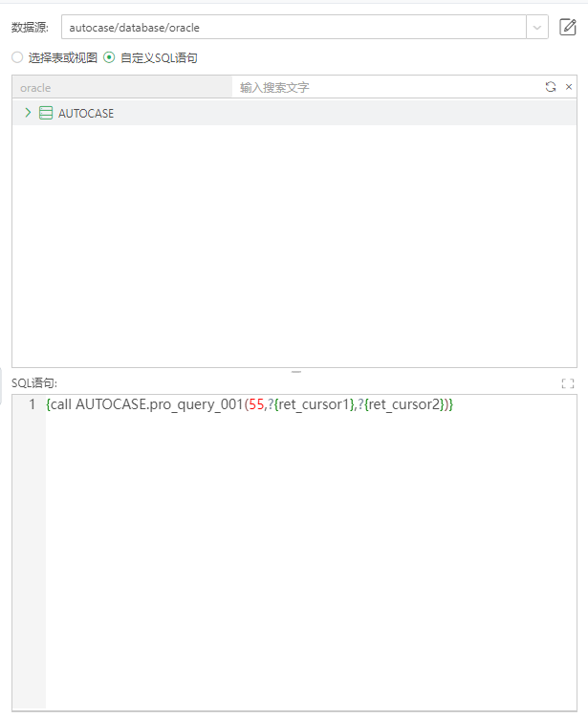The image size is (588, 718).
Task: Select the AUTOCASE tree item
Action: pyautogui.click(x=294, y=113)
